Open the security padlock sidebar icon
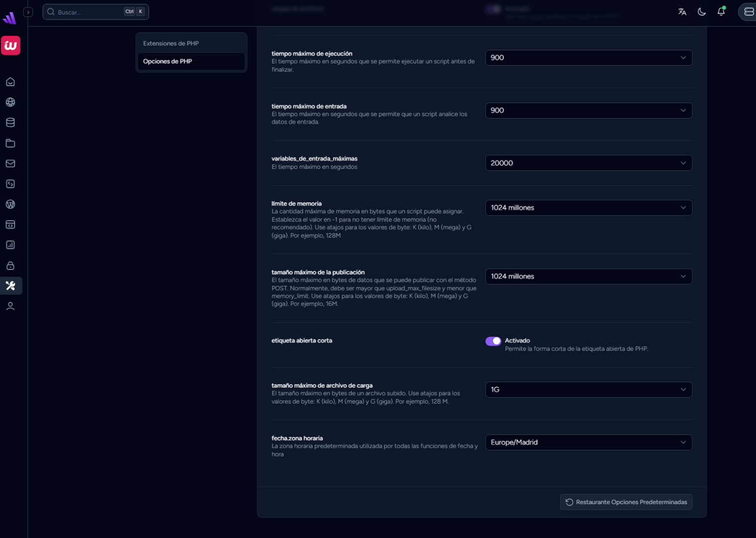 (10, 266)
